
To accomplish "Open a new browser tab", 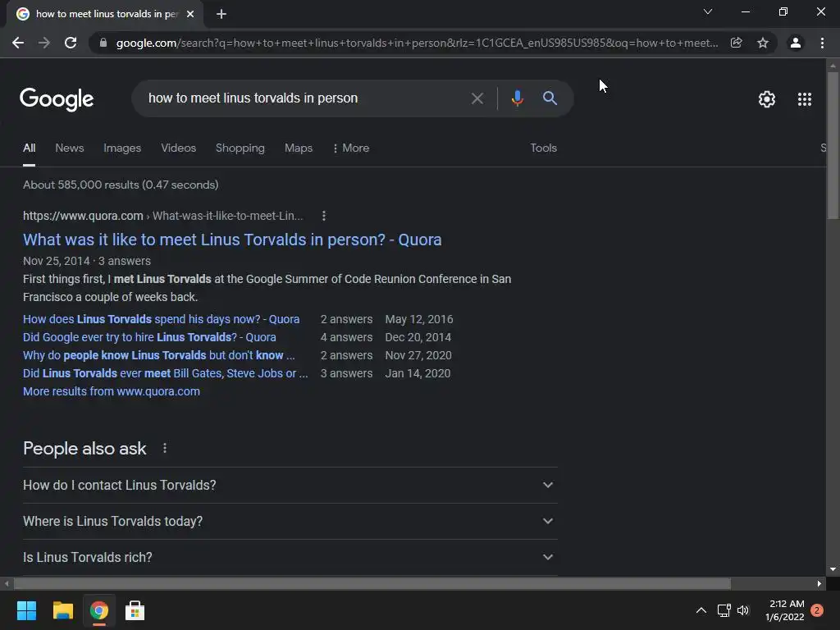I will tap(221, 14).
